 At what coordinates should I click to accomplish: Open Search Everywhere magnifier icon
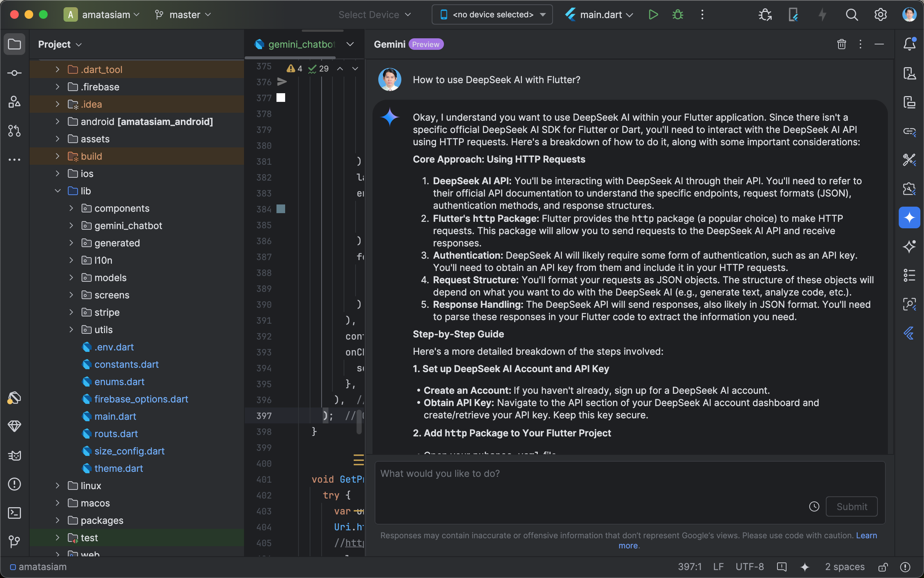point(852,14)
